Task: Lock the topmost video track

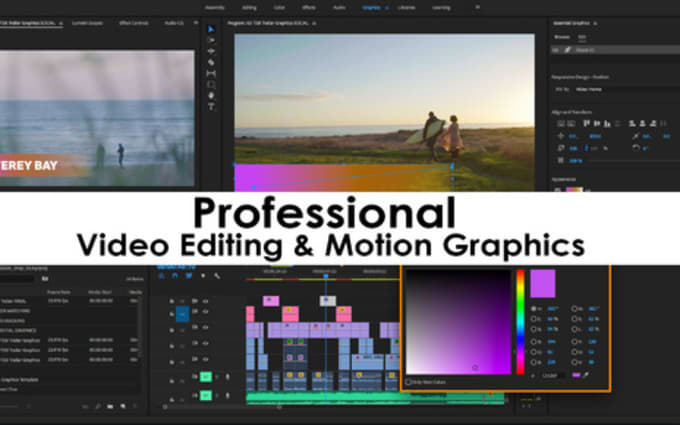Action: [x=172, y=301]
